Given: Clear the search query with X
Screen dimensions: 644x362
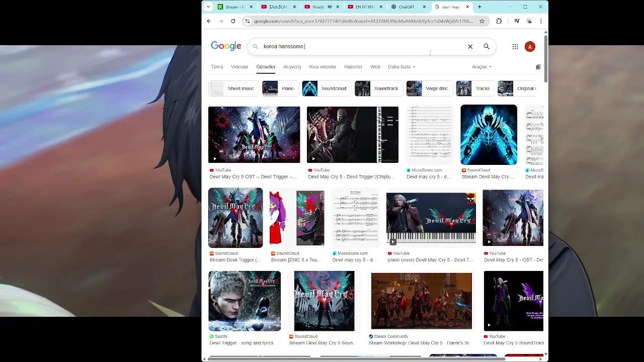Looking at the screenshot, I should (470, 46).
